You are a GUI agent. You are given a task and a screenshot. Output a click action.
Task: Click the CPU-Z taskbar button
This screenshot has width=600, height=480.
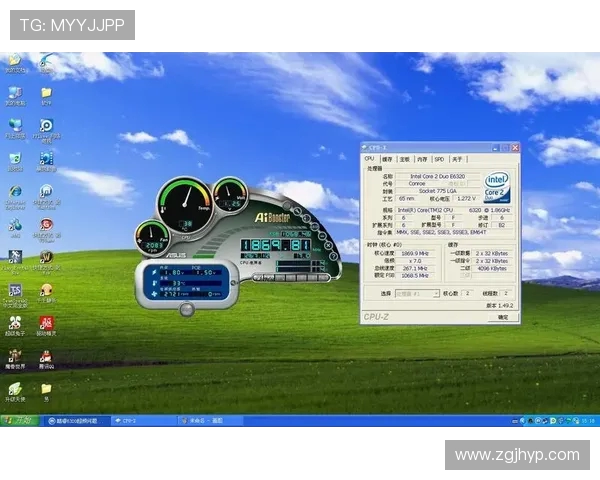pos(140,422)
